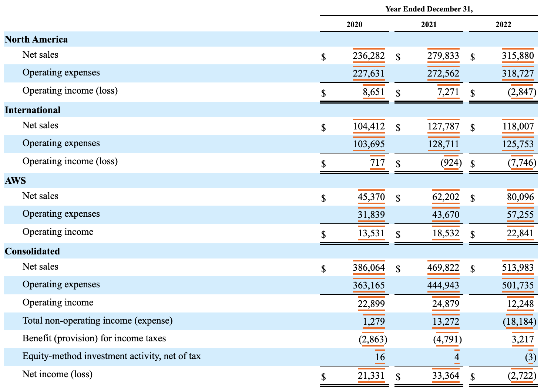Screen dimensions: 544x392
Task: Pick AWS operating income value 13,531
Action: (x=371, y=233)
